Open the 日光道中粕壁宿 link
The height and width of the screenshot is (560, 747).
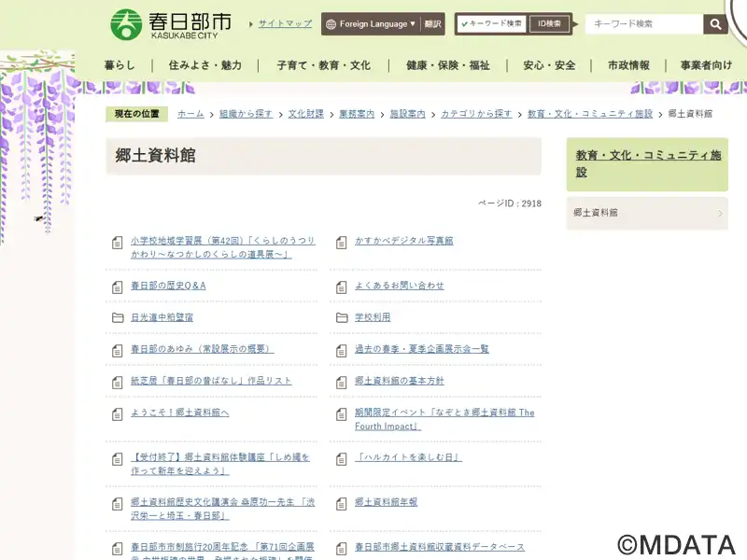162,317
